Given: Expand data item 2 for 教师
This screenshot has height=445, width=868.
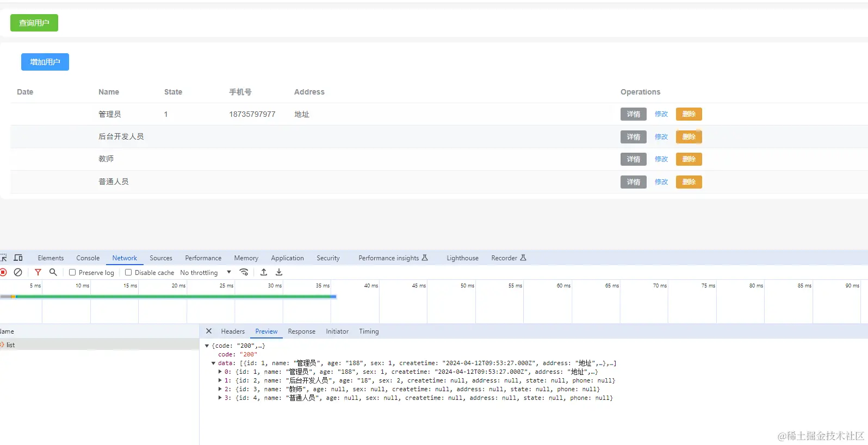Looking at the screenshot, I should coord(220,389).
